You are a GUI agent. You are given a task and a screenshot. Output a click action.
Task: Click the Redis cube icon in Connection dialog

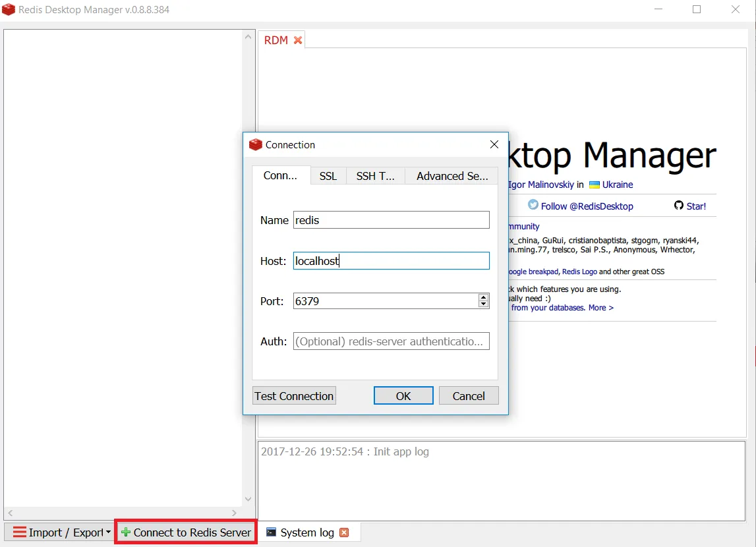tap(256, 144)
